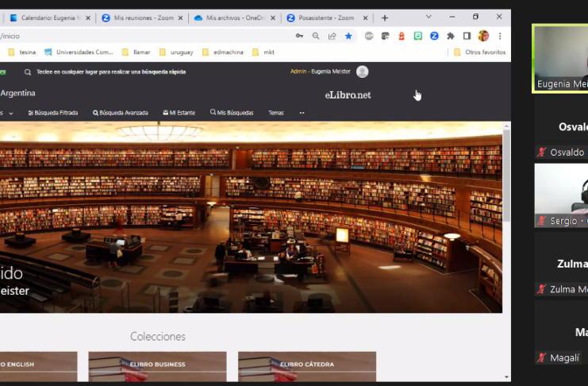Click the share page icon
Screen dimensions: 588x386
(x=332, y=36)
